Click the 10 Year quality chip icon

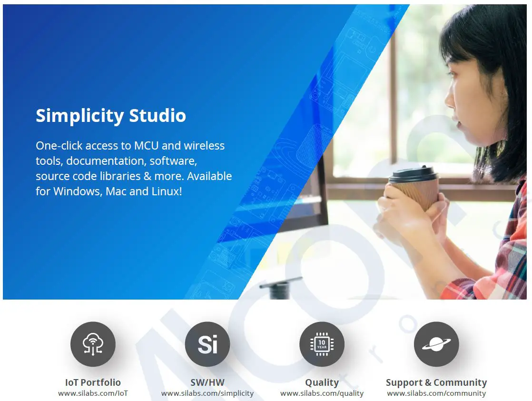click(322, 344)
